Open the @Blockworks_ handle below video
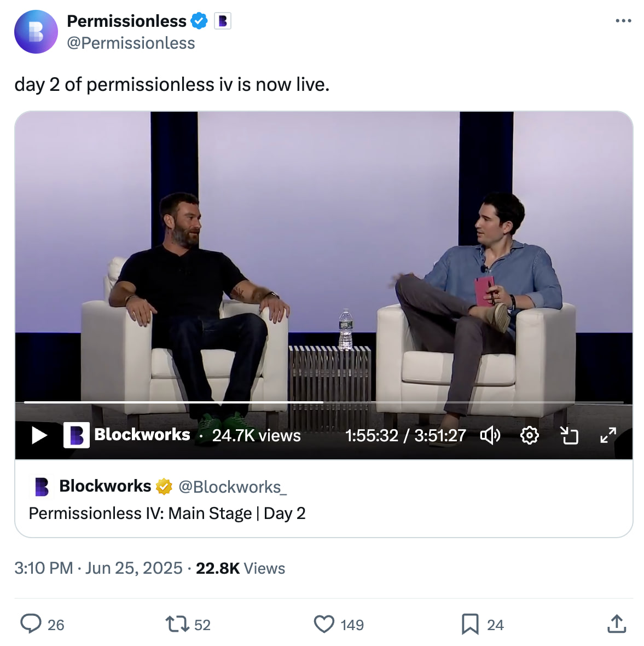Viewport: 644px width, 646px height. [233, 487]
